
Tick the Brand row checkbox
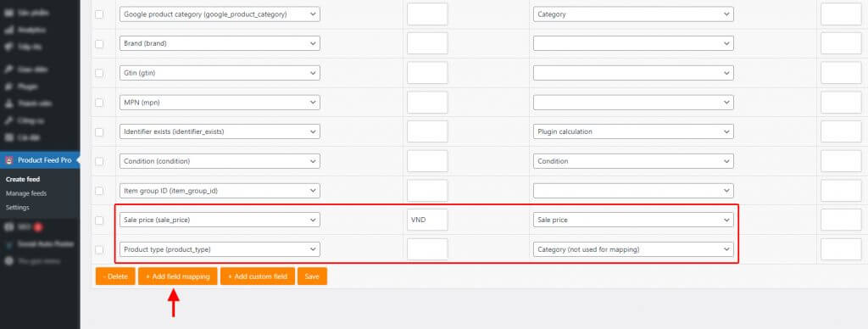(99, 44)
